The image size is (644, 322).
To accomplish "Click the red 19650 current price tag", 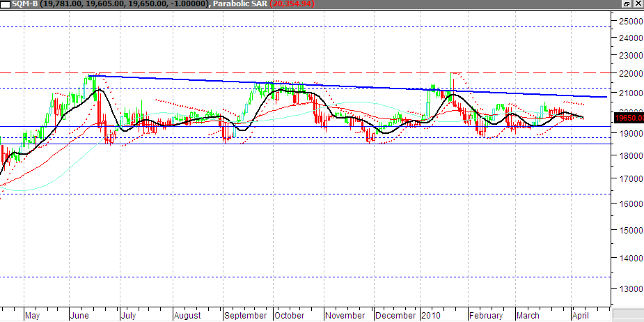I will (628, 118).
